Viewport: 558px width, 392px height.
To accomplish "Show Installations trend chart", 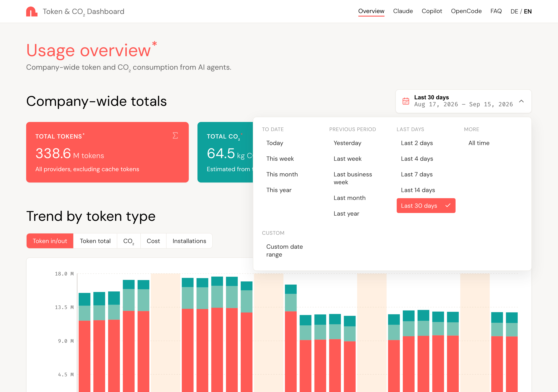I will (189, 241).
